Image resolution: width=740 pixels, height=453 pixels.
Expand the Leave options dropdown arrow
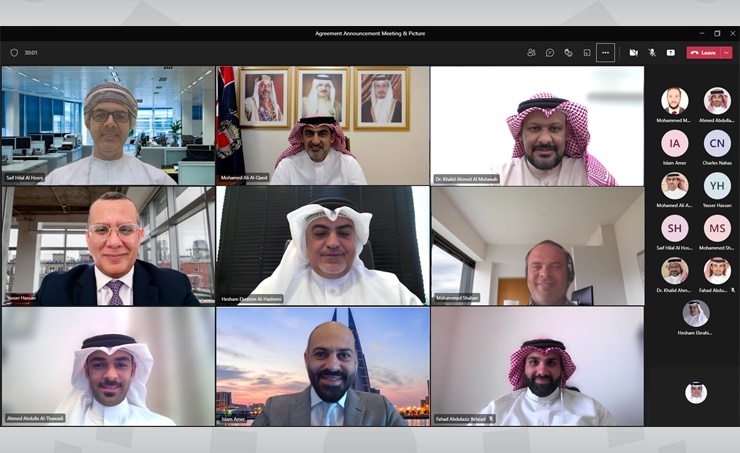(726, 53)
